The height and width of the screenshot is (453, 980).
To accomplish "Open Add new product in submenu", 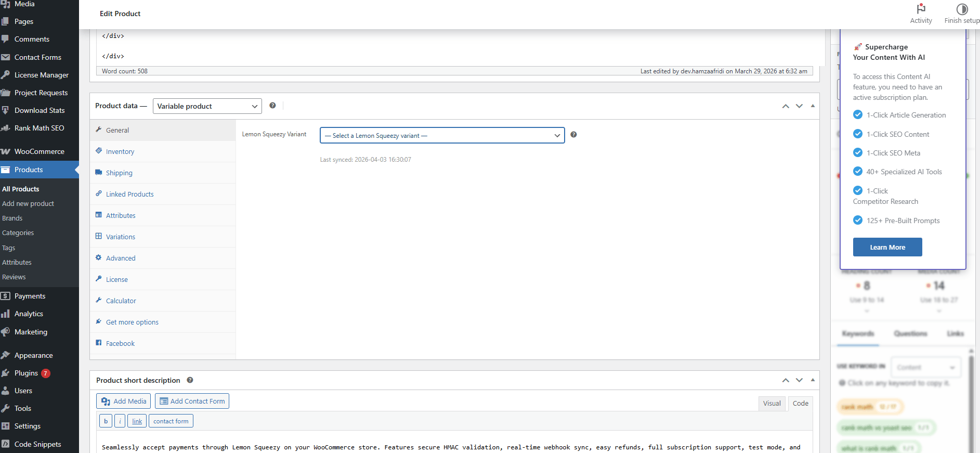I will [28, 203].
